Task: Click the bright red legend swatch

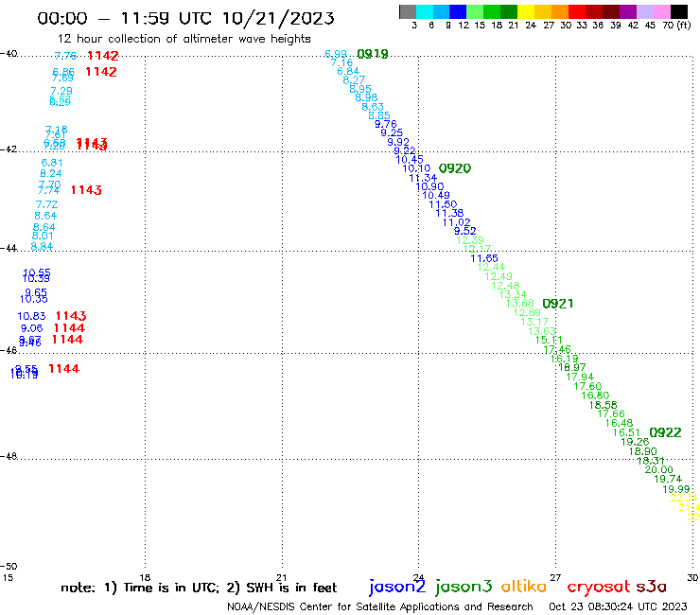Action: coord(577,11)
